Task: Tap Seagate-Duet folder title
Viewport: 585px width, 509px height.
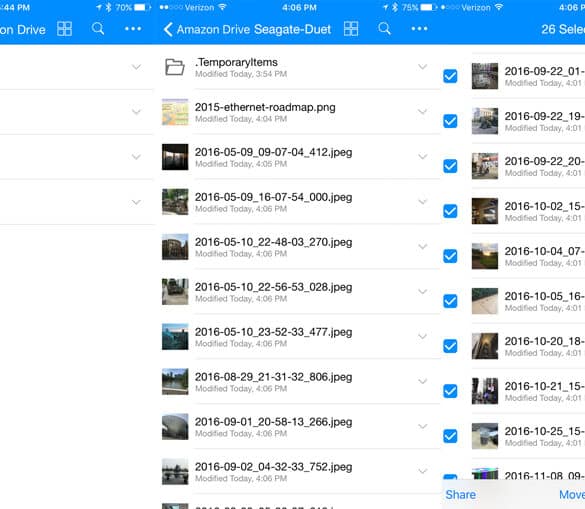Action: 292,29
